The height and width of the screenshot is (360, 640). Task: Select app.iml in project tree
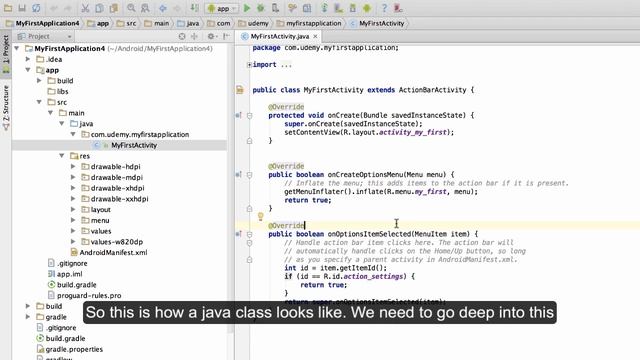click(x=64, y=274)
